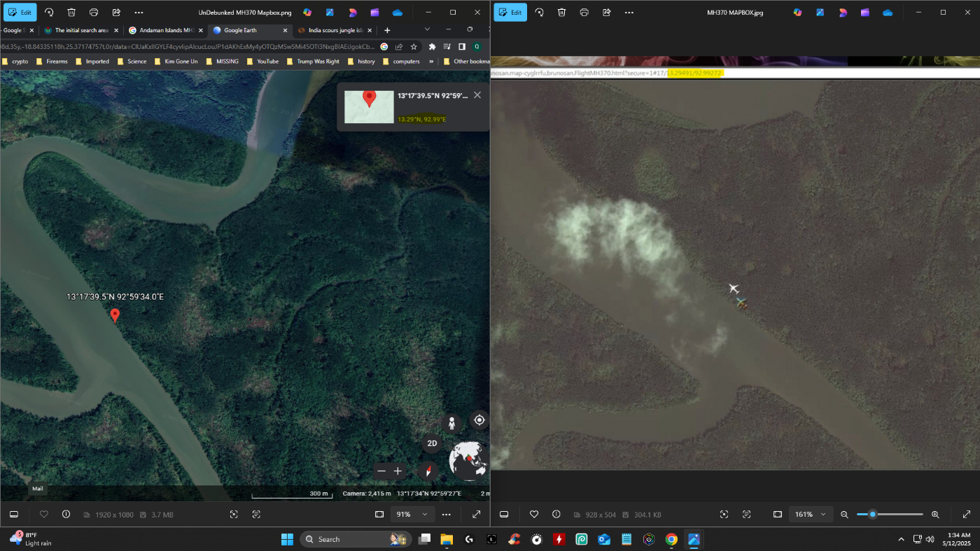Click zoom-out magnifier in MH370 MAPBOX.jpg window

click(844, 515)
